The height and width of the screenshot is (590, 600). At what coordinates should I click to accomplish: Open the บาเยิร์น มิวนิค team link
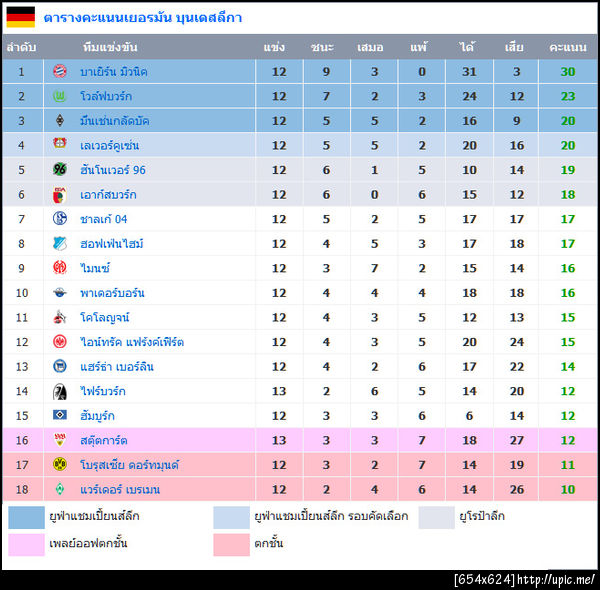(x=113, y=72)
